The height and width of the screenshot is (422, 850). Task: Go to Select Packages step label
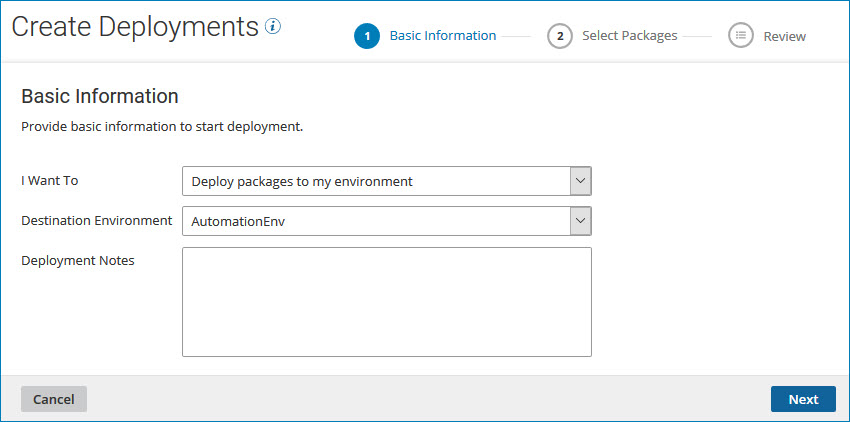click(x=630, y=36)
